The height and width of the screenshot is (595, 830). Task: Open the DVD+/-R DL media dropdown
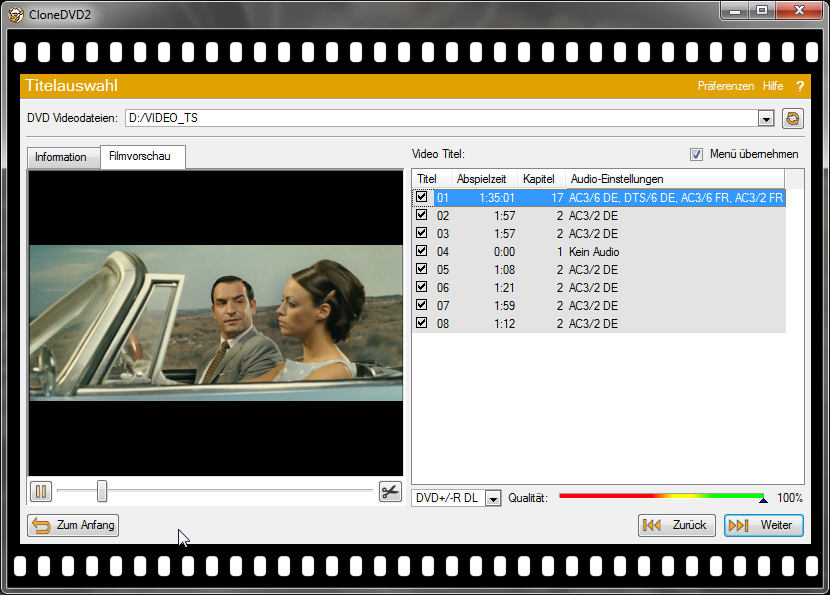493,498
